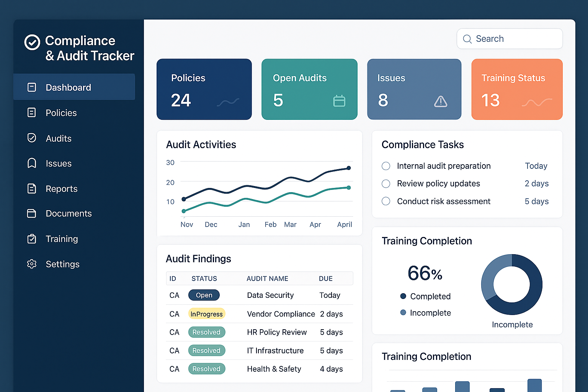This screenshot has width=588, height=392.
Task: Click the warning triangle on Issues card
Action: coord(441,101)
